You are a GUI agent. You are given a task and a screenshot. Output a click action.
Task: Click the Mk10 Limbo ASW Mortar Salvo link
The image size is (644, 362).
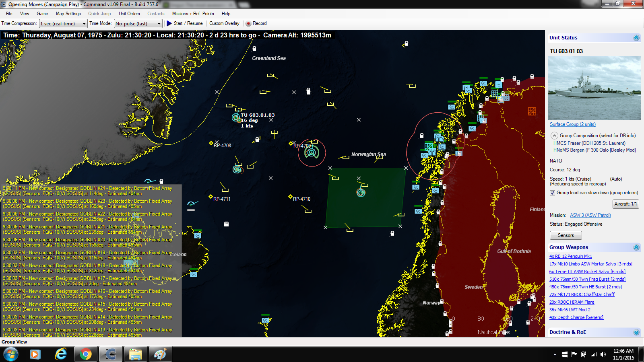[x=591, y=264]
